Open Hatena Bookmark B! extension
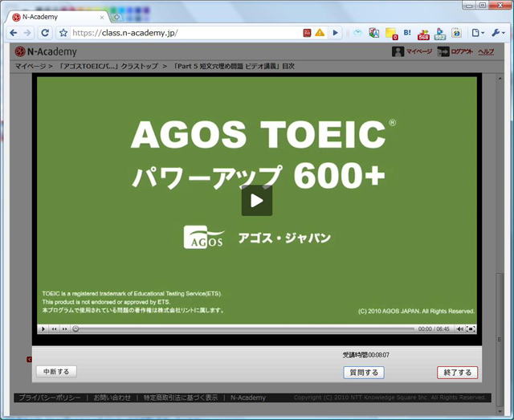This screenshot has width=514, height=420. point(407,32)
